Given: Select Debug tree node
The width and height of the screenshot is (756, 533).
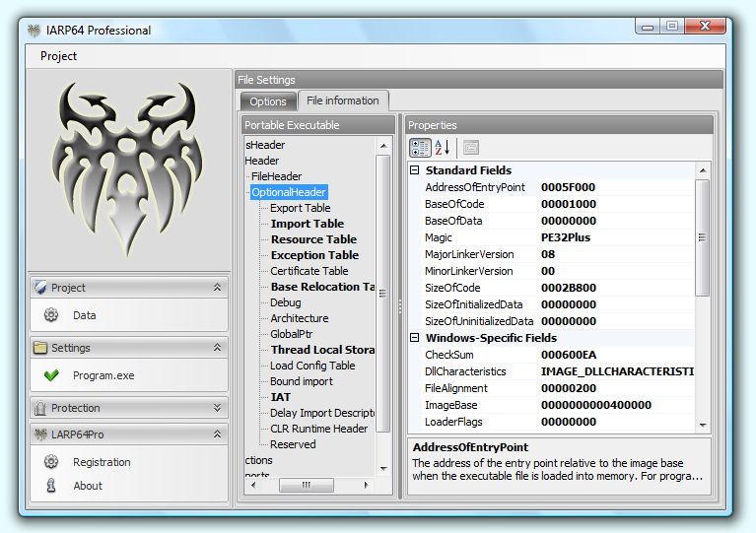Looking at the screenshot, I should point(286,302).
